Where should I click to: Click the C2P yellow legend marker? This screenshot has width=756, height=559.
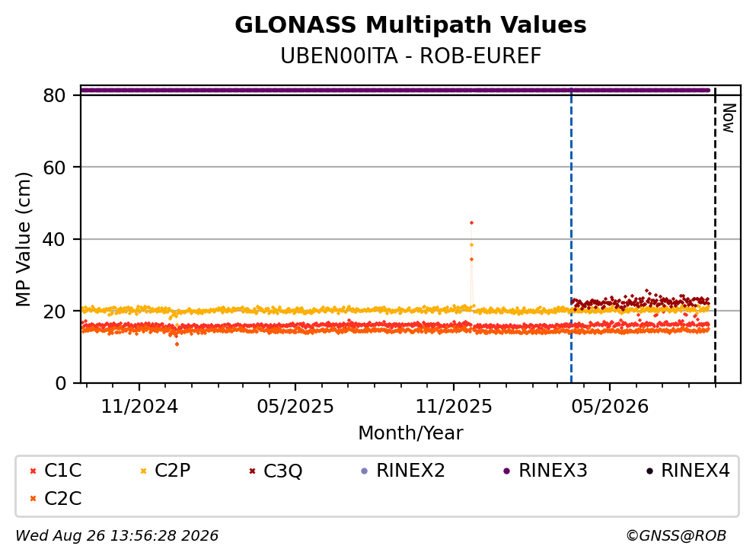(143, 471)
